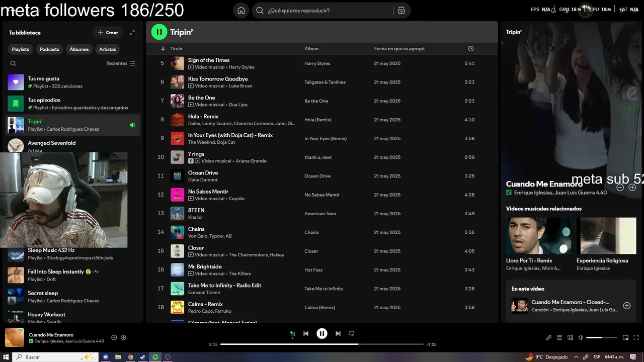The height and width of the screenshot is (362, 644).
Task: Click plus icon beside now-playing bottom bar title
Action: pyautogui.click(x=123, y=338)
